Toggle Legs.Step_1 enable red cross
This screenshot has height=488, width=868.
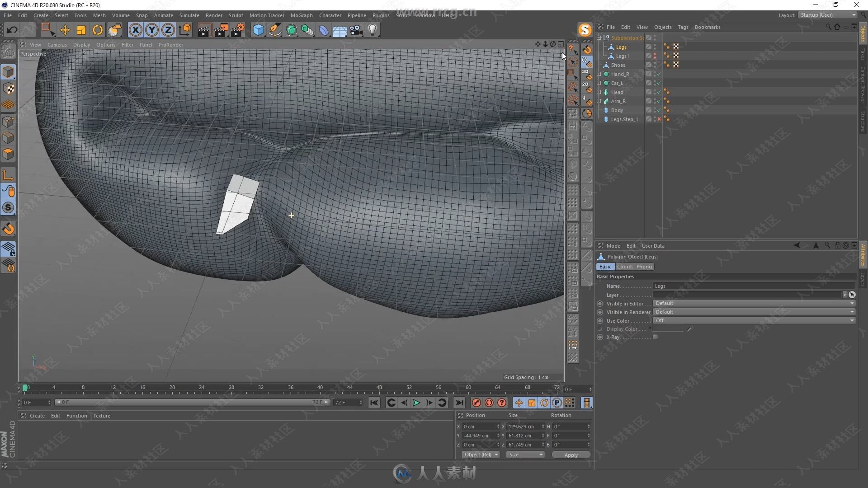[659, 119]
